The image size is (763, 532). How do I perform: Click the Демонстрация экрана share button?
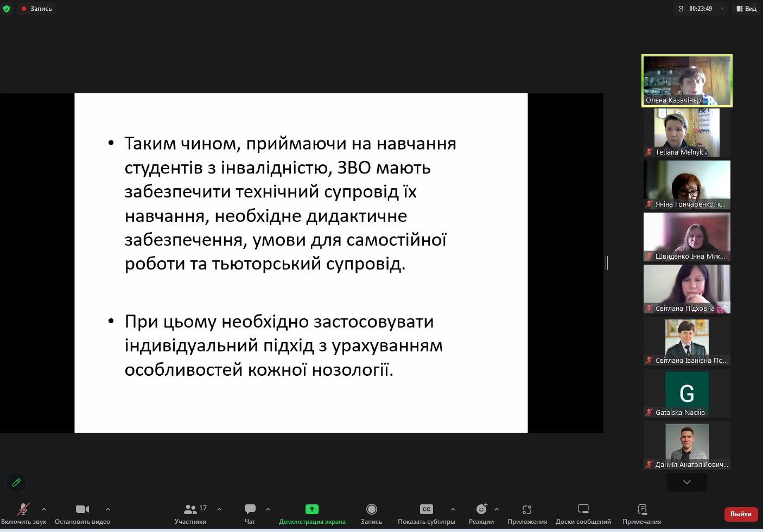(x=312, y=509)
